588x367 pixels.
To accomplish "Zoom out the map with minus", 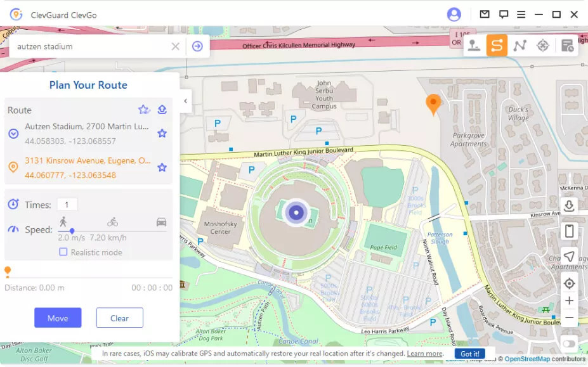I will (x=569, y=318).
